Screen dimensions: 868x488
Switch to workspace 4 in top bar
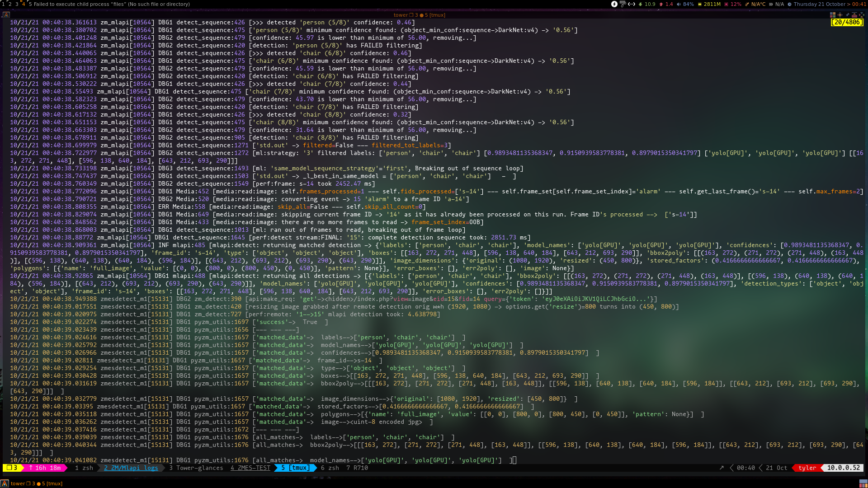tap(24, 4)
